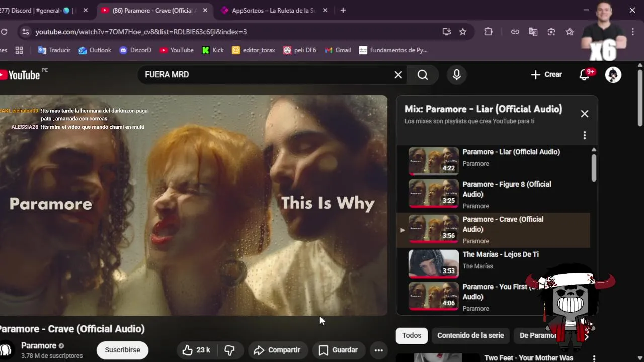Image resolution: width=644 pixels, height=362 pixels.
Task: Select the Contenido de la serie chip
Action: click(470, 335)
